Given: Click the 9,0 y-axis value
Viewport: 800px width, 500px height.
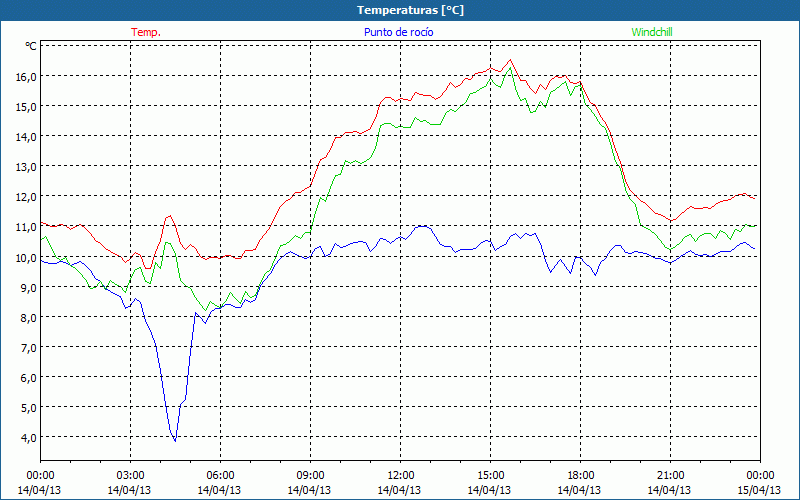Looking at the screenshot, I should tap(29, 287).
